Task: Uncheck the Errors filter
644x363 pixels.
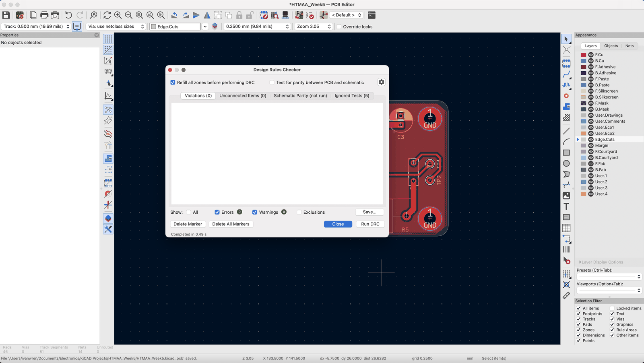Action: point(217,212)
